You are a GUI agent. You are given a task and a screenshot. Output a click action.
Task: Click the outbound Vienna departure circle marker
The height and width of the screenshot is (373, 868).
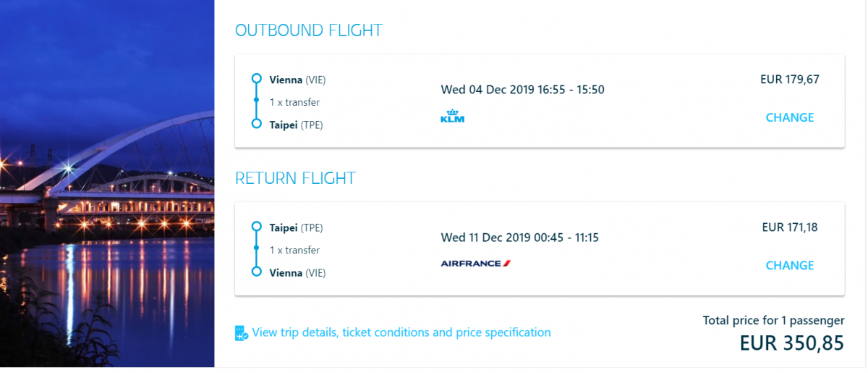coord(256,79)
